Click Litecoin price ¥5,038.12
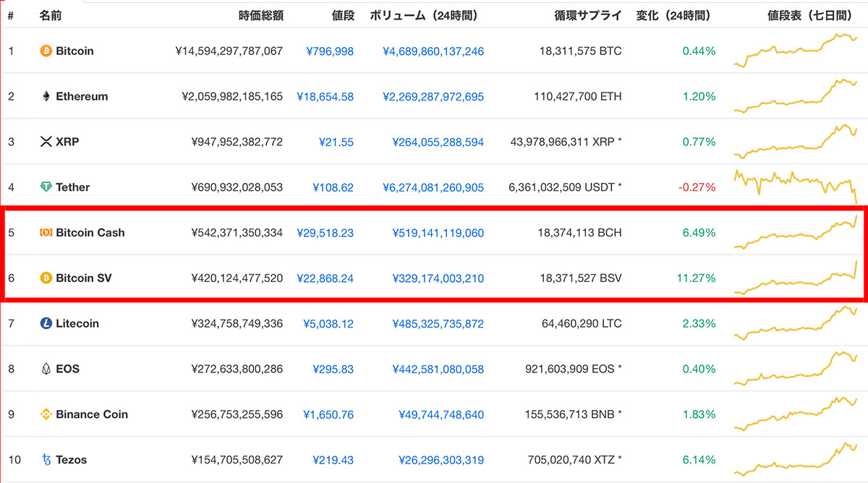Image resolution: width=868 pixels, height=483 pixels. [x=328, y=324]
